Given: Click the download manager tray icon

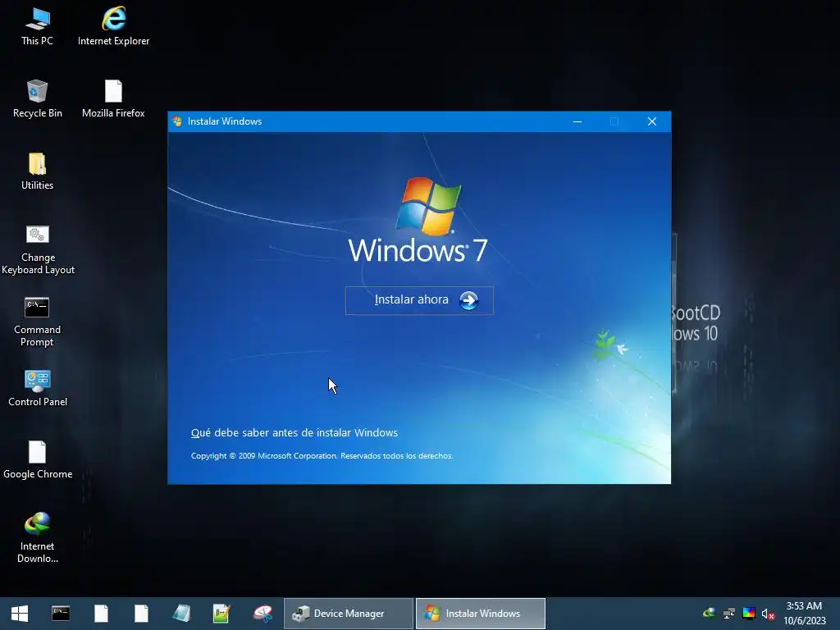Looking at the screenshot, I should click(709, 613).
